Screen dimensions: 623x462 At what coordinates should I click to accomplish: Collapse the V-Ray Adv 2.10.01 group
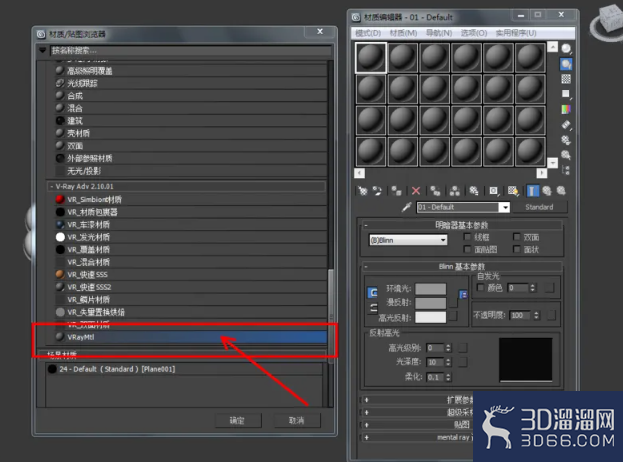pos(52,186)
